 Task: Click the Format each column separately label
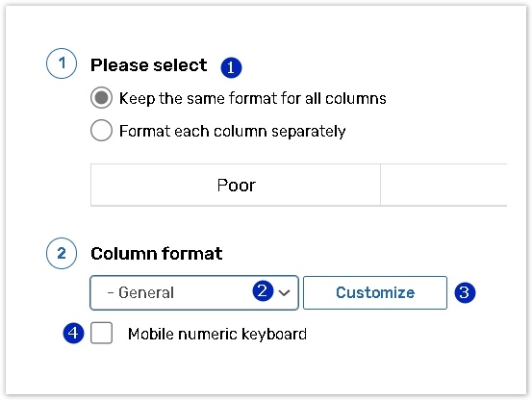(x=233, y=131)
